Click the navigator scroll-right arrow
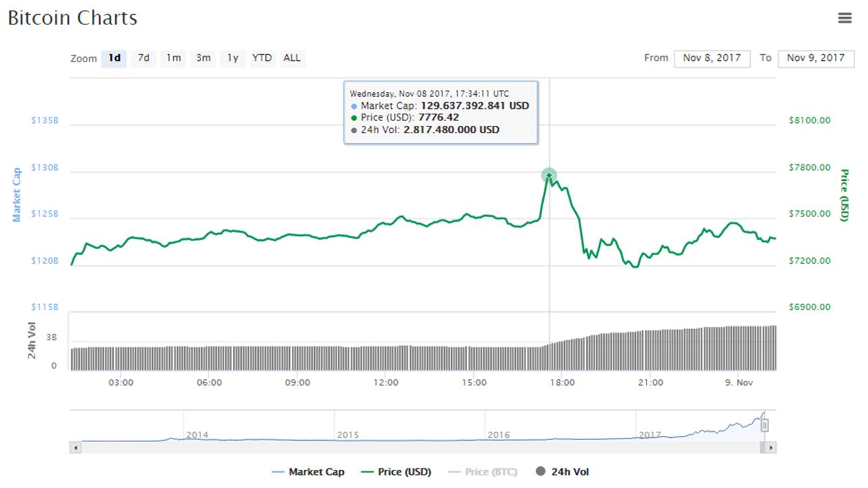This screenshot has height=488, width=868. 771,447
